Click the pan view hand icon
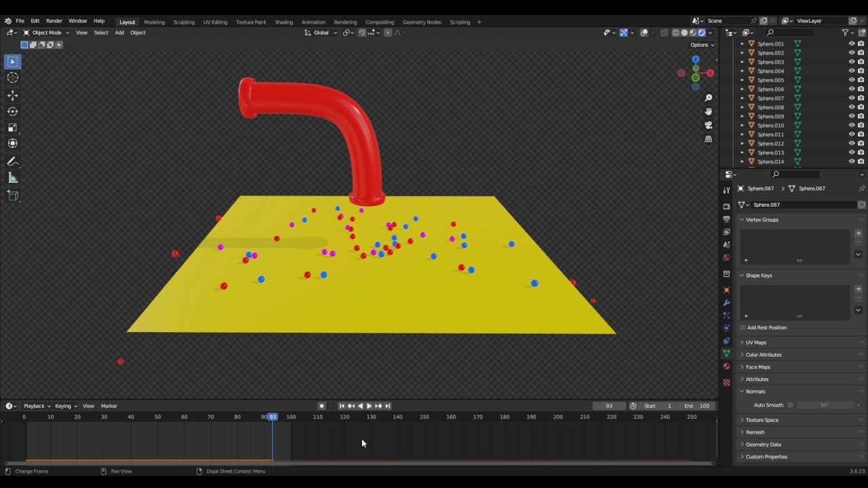 point(709,111)
